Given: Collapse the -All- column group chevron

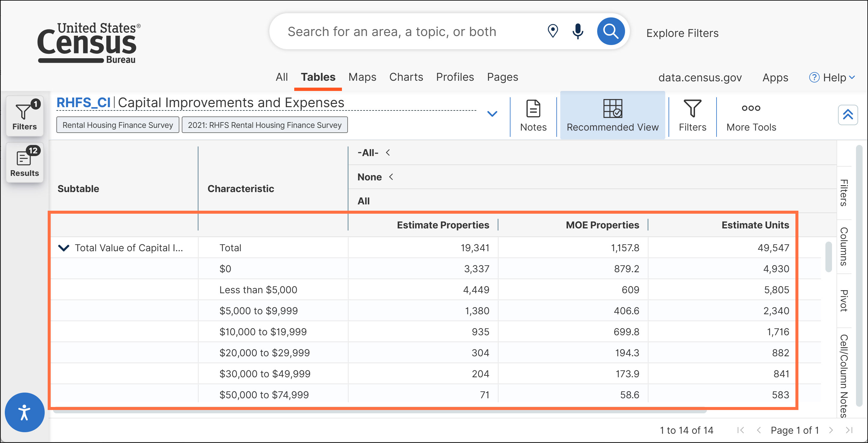Looking at the screenshot, I should (x=388, y=153).
